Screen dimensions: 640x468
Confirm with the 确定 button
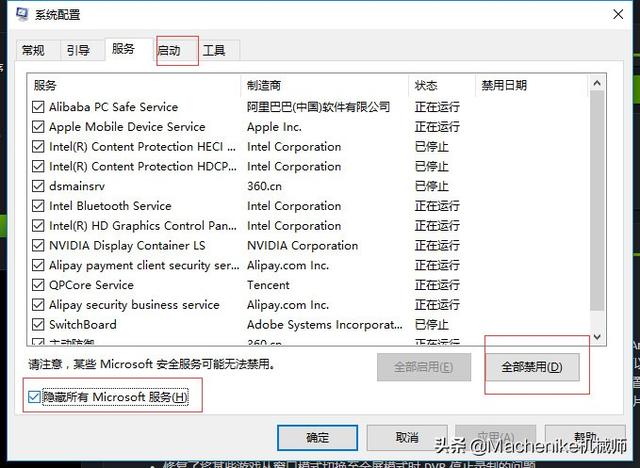(x=318, y=438)
